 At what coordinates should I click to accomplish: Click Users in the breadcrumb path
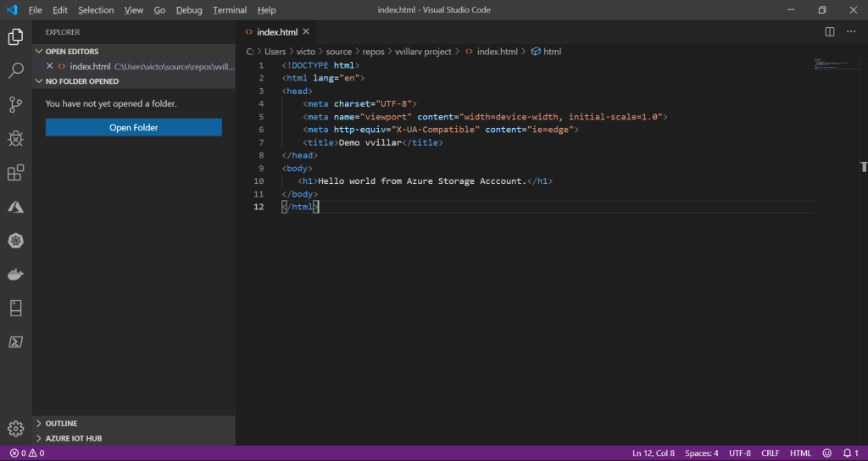coord(275,52)
